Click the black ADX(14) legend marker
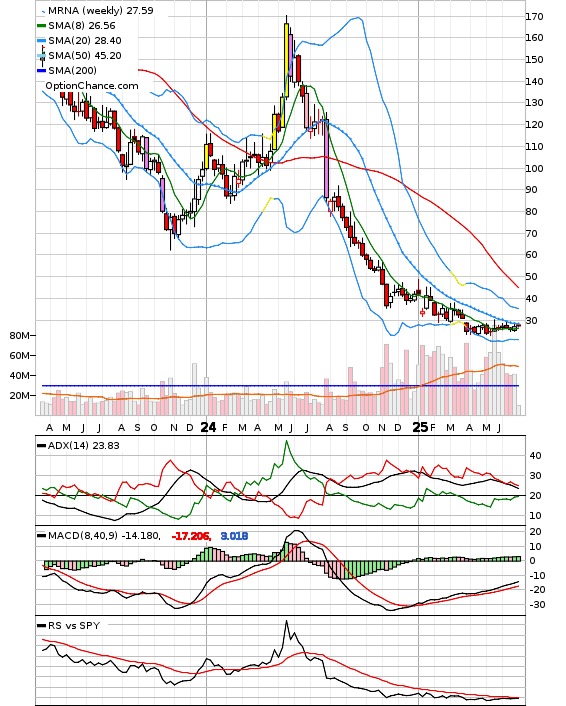The height and width of the screenshot is (706, 566). click(x=41, y=446)
